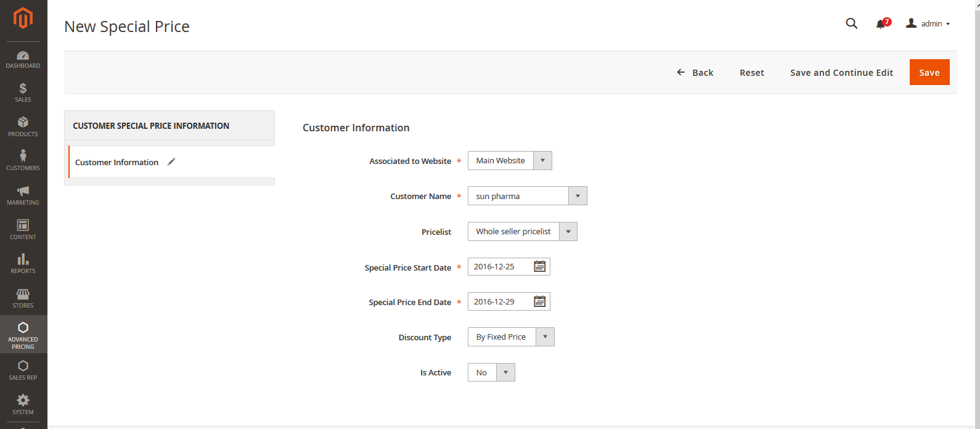The height and width of the screenshot is (429, 980).
Task: Click the Customer Information section heading
Action: tap(356, 128)
